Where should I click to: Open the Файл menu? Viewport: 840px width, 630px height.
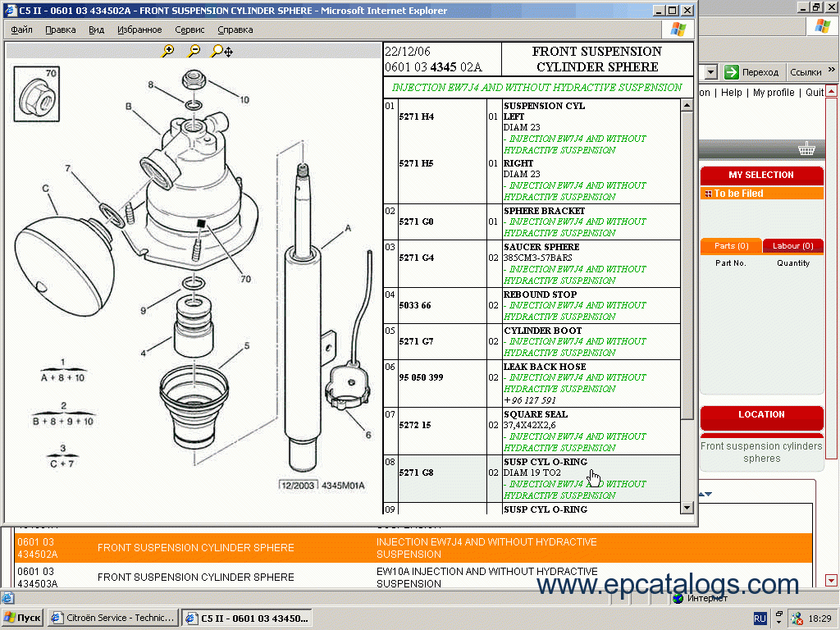pos(21,30)
